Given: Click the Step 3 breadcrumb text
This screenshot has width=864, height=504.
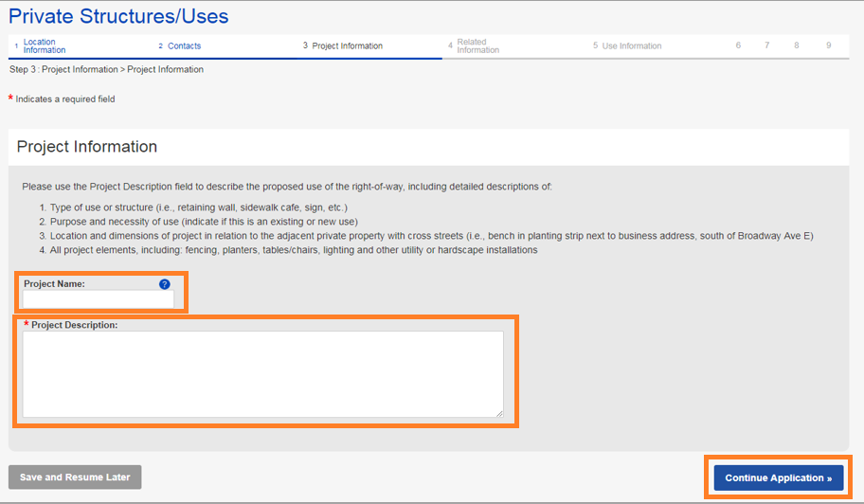Looking at the screenshot, I should (x=106, y=69).
